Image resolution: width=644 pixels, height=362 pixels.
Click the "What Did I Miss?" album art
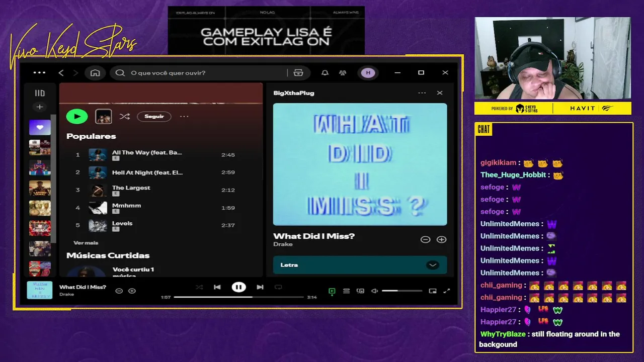(x=360, y=164)
